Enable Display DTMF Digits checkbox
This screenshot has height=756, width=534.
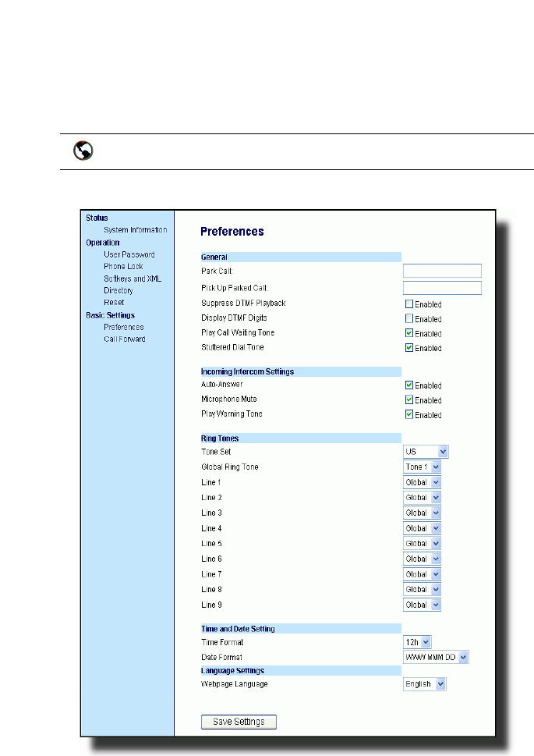point(409,318)
